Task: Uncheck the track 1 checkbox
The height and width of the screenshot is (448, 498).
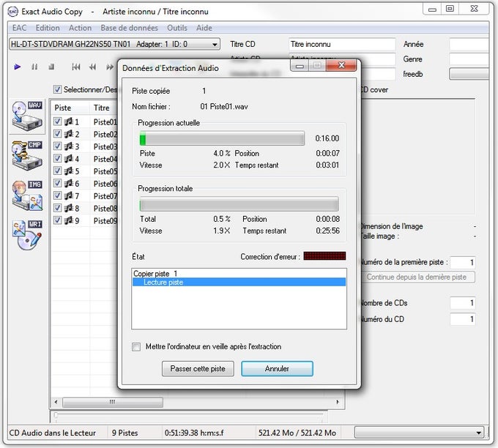Action: 57,122
